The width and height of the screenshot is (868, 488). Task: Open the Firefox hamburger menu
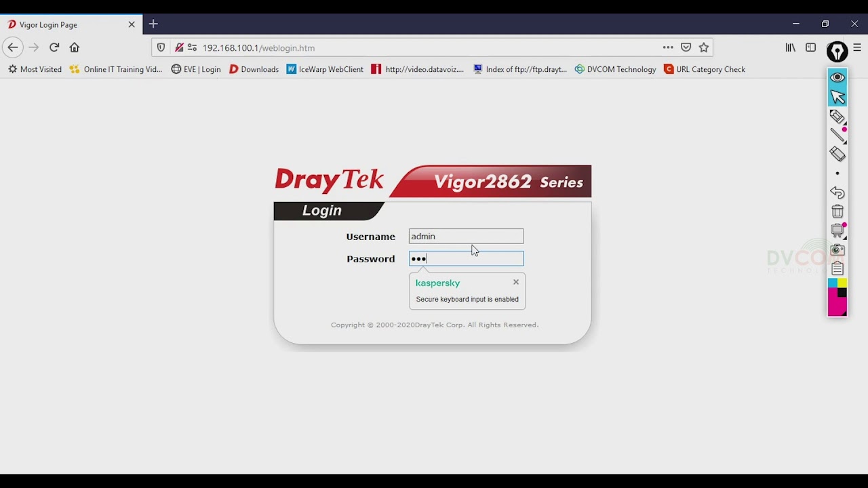point(857,47)
